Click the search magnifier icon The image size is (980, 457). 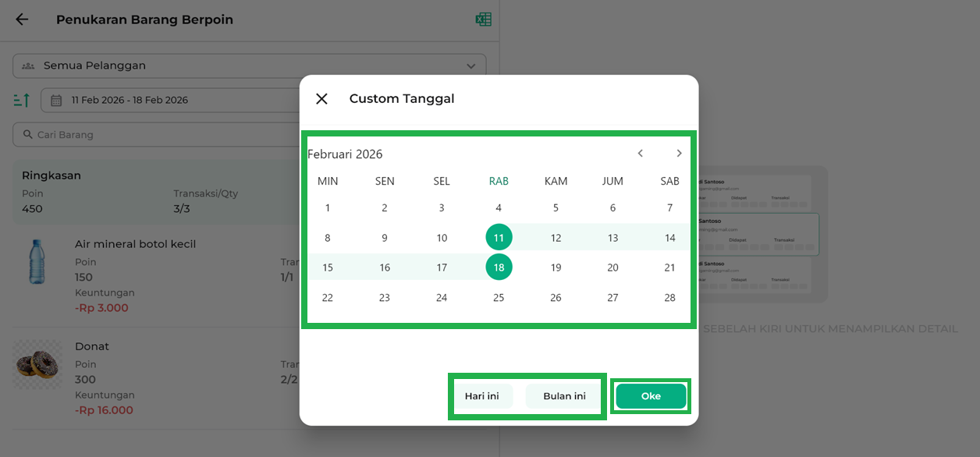pyautogui.click(x=28, y=135)
